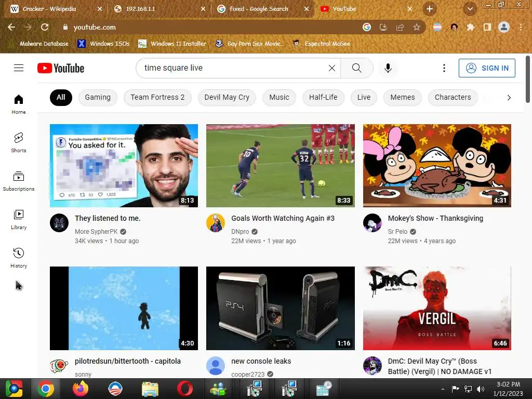This screenshot has height=399, width=532.
Task: Bookmark this page with the star
Action: tap(417, 27)
